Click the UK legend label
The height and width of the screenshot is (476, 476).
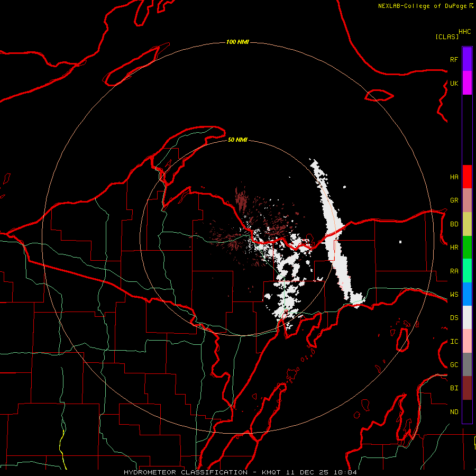(454, 83)
